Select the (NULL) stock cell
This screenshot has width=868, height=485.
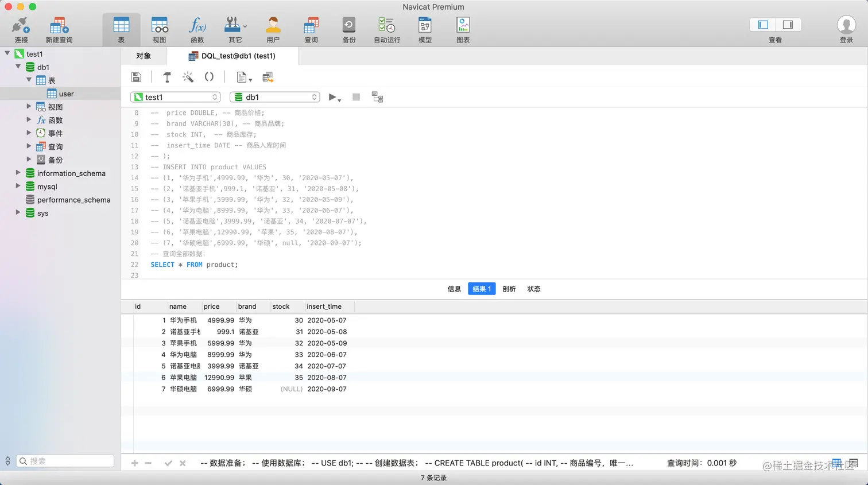288,389
